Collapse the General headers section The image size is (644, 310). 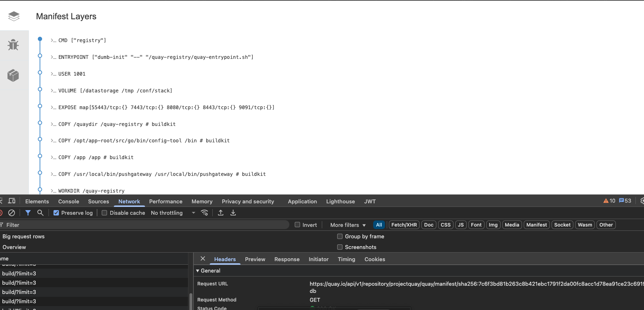coord(208,271)
